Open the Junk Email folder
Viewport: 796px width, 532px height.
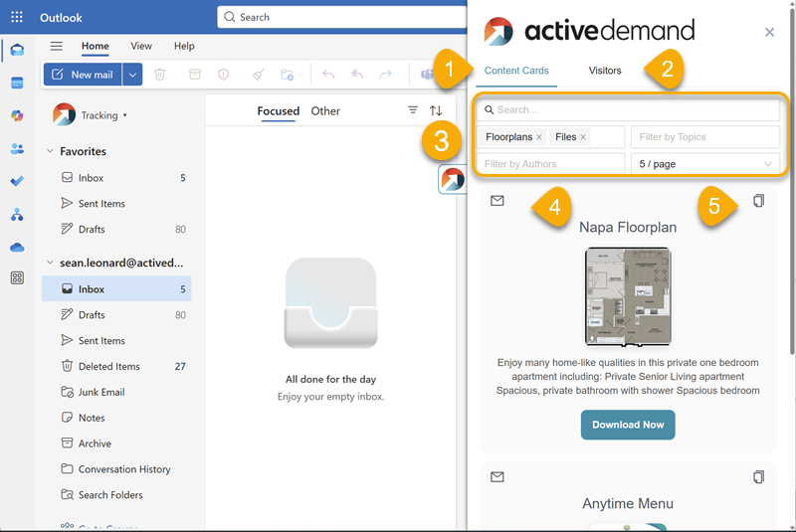pos(116,392)
